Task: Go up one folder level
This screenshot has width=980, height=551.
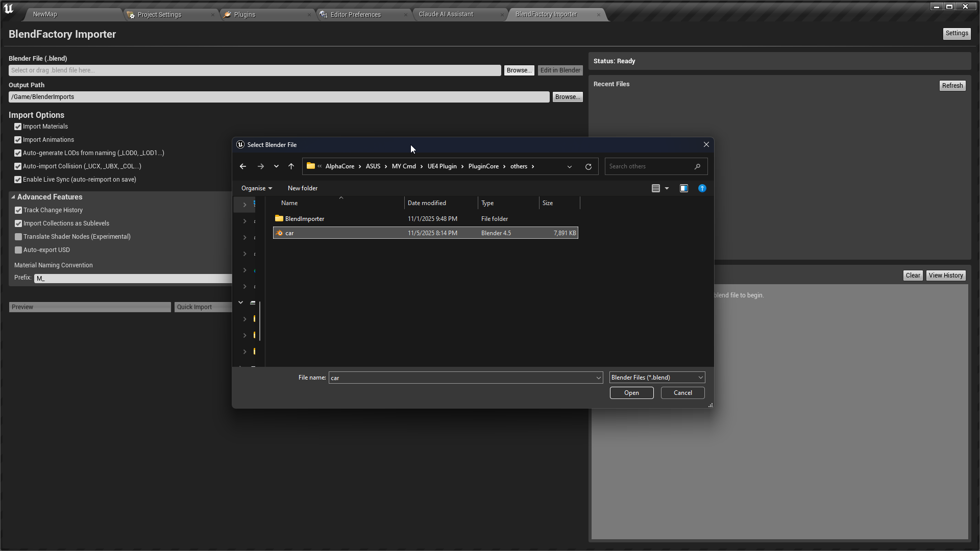Action: (291, 166)
